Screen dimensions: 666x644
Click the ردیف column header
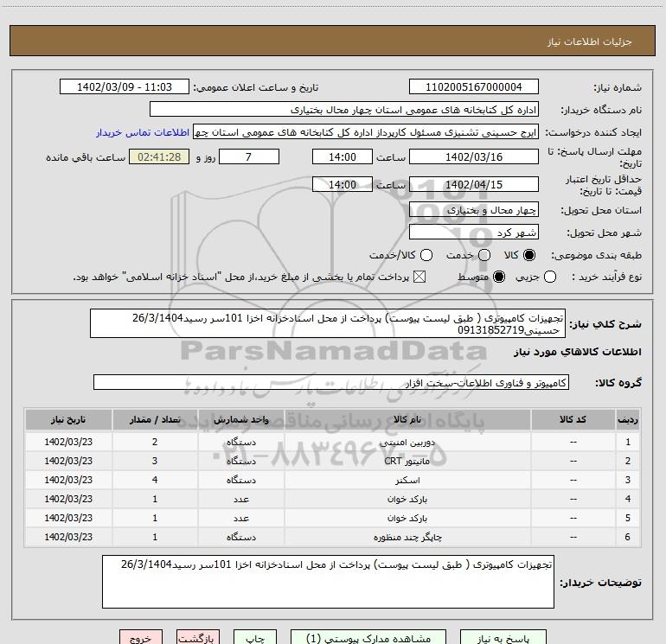tap(628, 419)
